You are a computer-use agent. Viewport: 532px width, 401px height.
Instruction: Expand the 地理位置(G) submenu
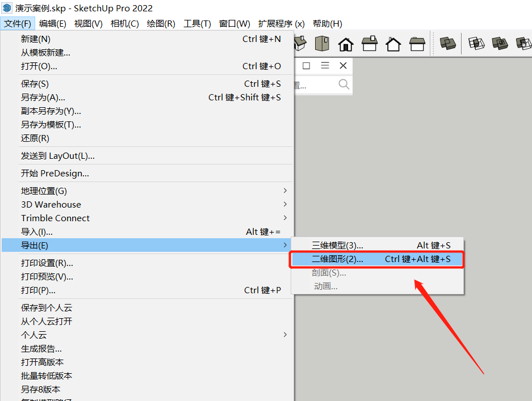pyautogui.click(x=147, y=191)
